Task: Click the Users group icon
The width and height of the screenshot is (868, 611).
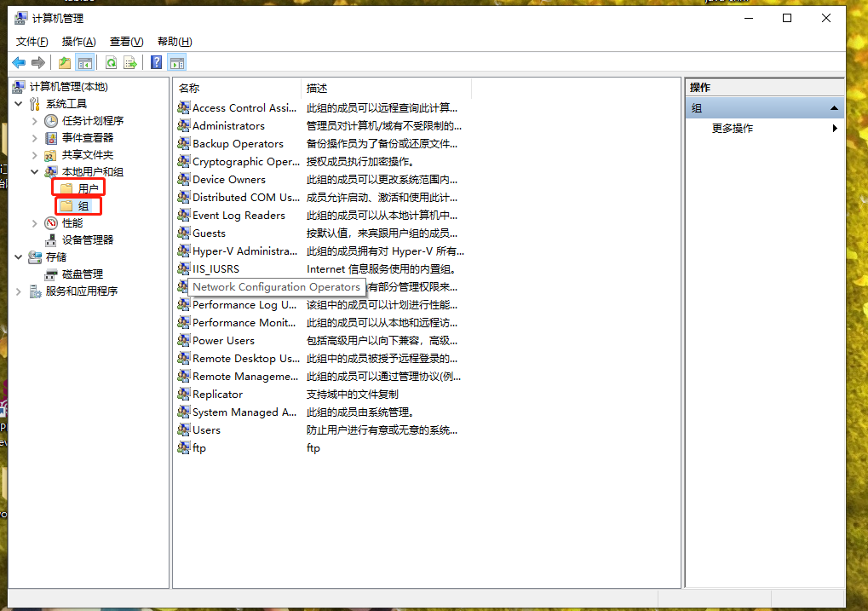Action: 184,429
